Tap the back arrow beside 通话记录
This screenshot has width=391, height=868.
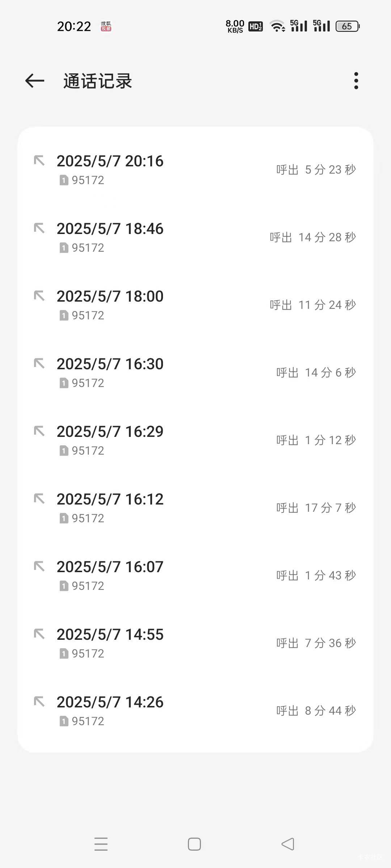click(x=35, y=81)
